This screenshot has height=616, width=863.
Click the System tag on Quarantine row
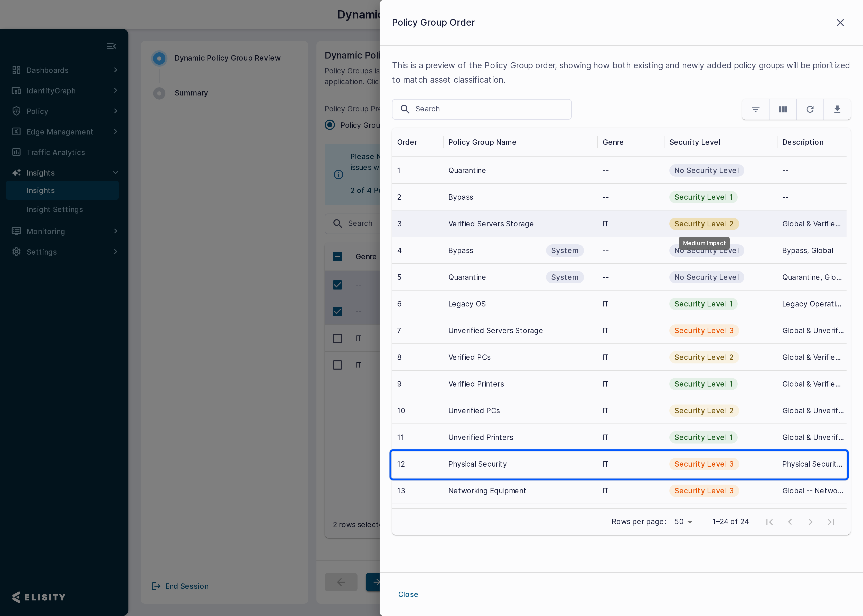[x=565, y=277]
